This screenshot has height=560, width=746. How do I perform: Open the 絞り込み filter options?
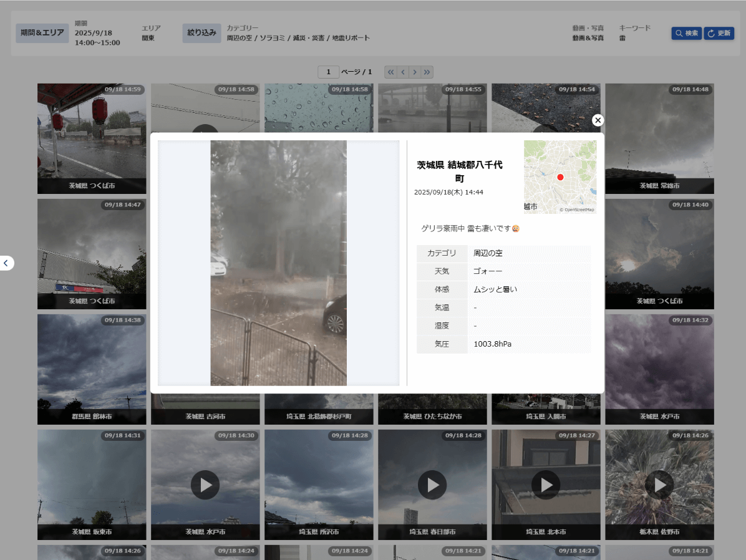(201, 33)
